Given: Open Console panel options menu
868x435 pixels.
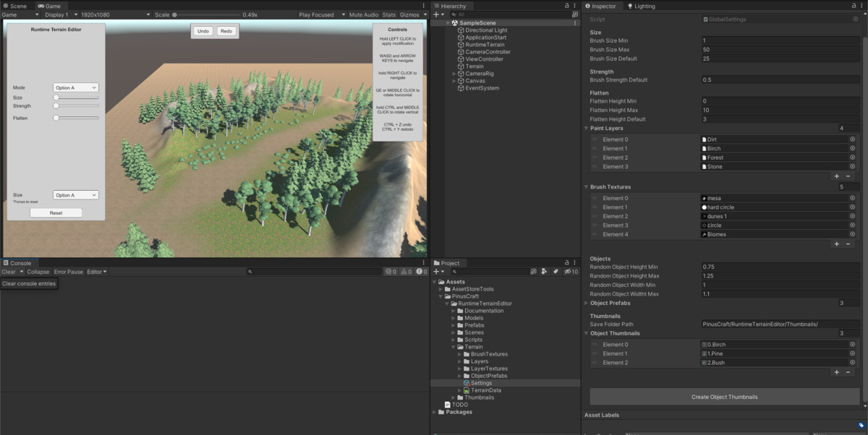Looking at the screenshot, I should 423,263.
